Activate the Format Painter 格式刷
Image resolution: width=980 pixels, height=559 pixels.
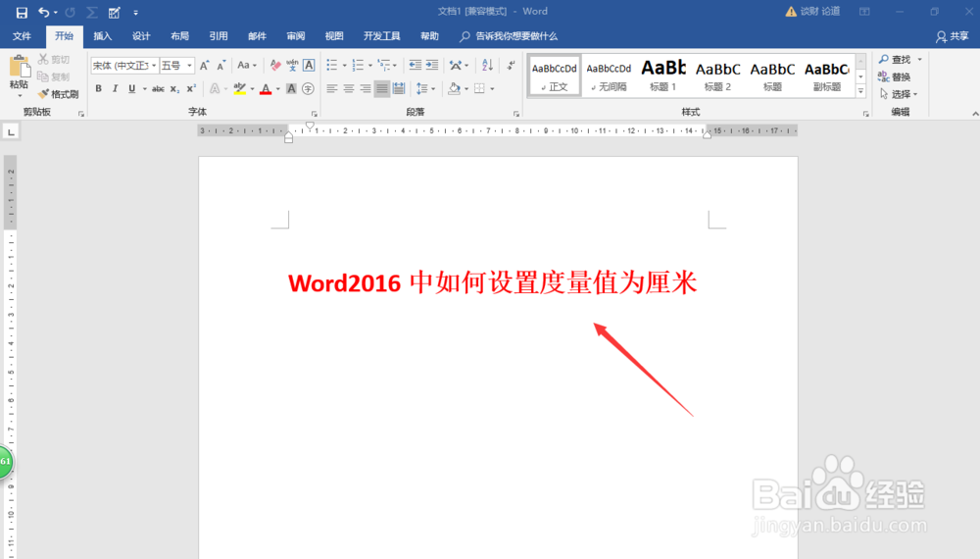[58, 94]
